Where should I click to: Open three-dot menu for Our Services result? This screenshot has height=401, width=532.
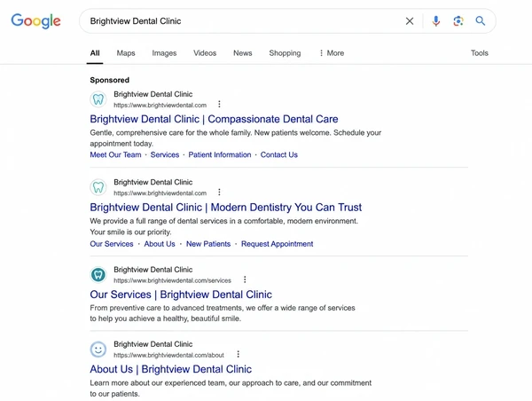(x=245, y=279)
